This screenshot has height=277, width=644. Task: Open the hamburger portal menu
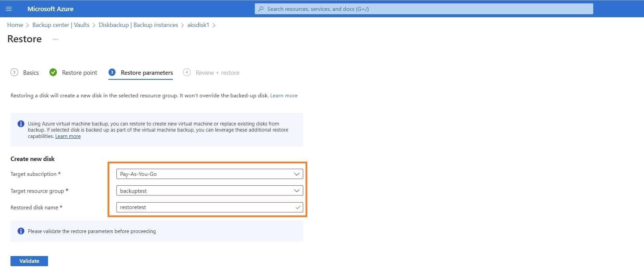pyautogui.click(x=9, y=9)
